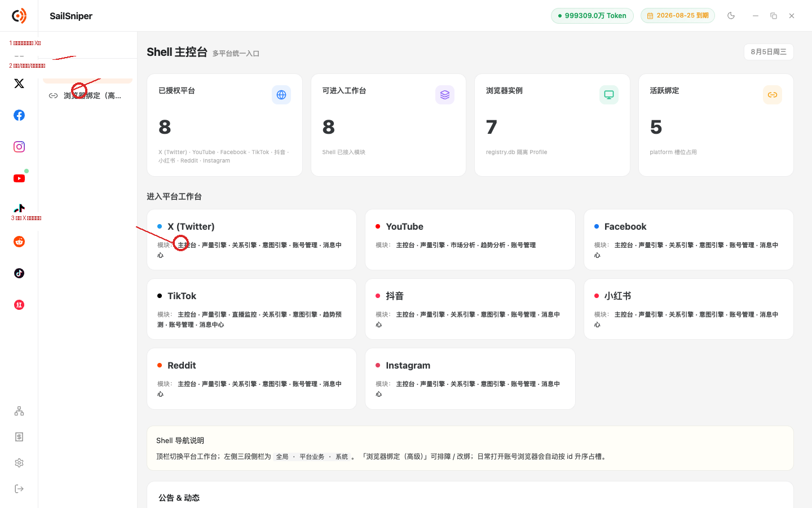Enter the Facebook workspace card
The image size is (812, 508).
tap(689, 240)
